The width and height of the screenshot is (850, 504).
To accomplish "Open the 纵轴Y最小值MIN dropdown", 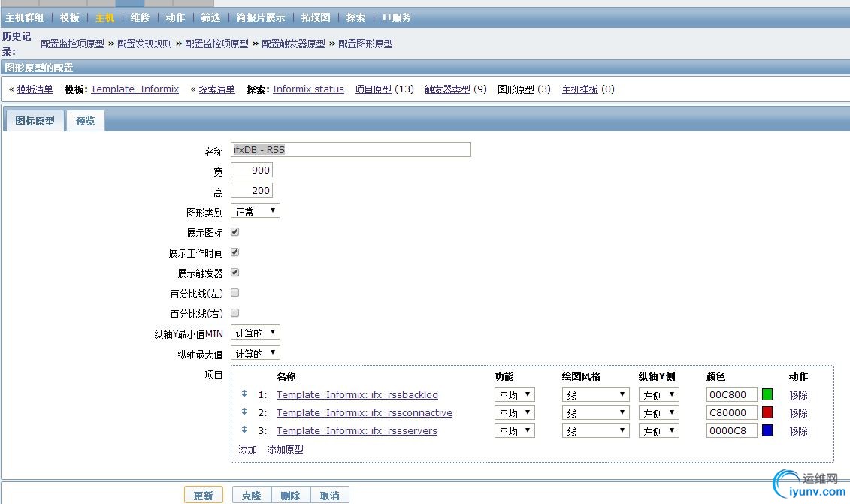I will pyautogui.click(x=256, y=332).
